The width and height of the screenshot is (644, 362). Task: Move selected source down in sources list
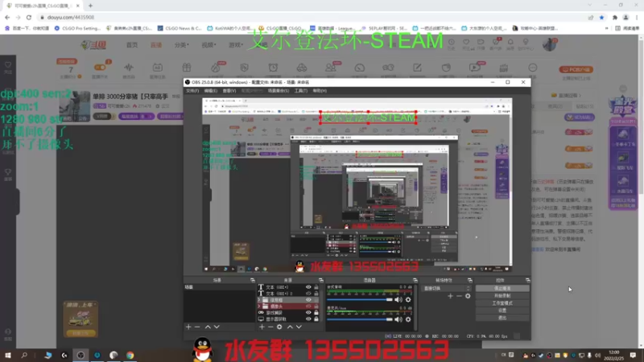pos(299,327)
